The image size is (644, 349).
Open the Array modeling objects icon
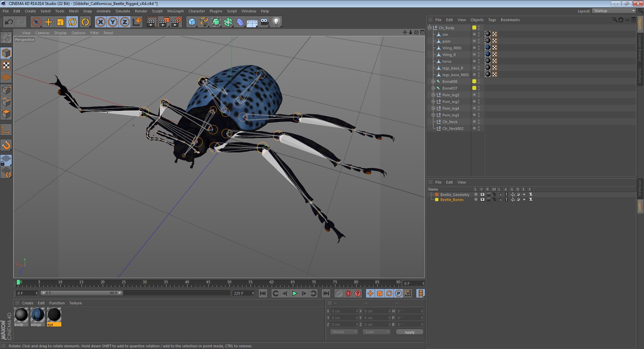pyautogui.click(x=228, y=22)
